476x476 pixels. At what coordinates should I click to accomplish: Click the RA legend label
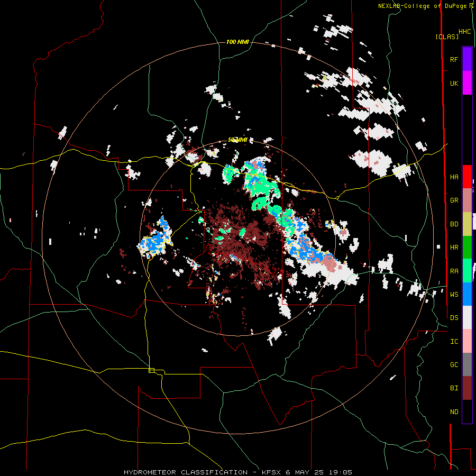454,271
